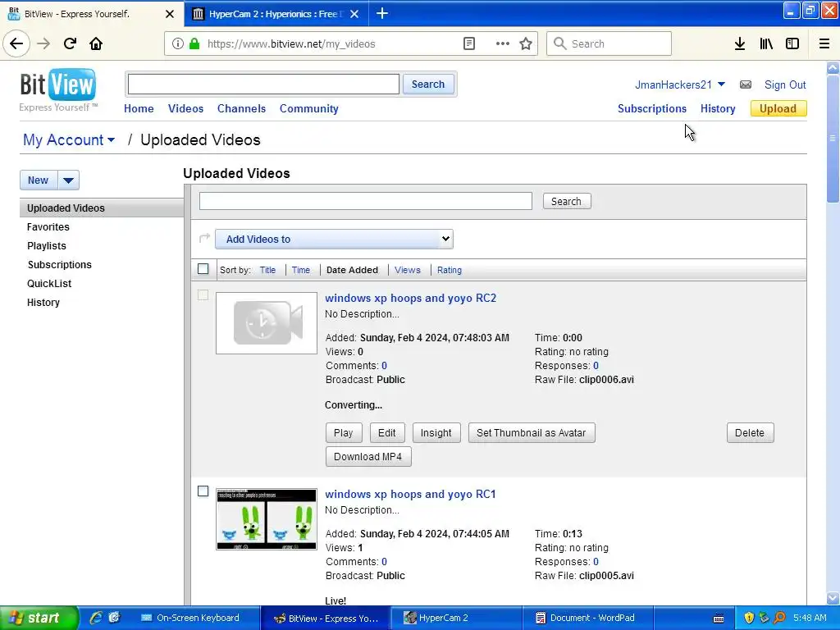Screen dimensions: 840x630
Task: Open the Library icon in Firefox toolbar
Action: click(766, 44)
